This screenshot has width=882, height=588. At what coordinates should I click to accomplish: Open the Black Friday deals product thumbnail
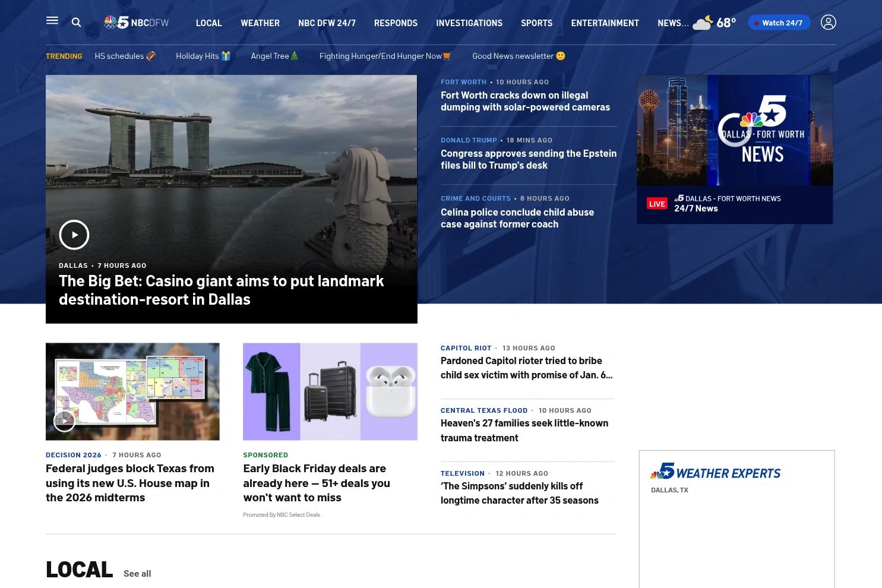click(330, 391)
